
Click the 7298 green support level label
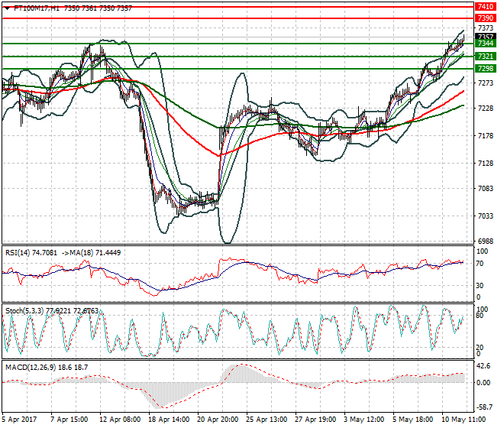pyautogui.click(x=485, y=69)
